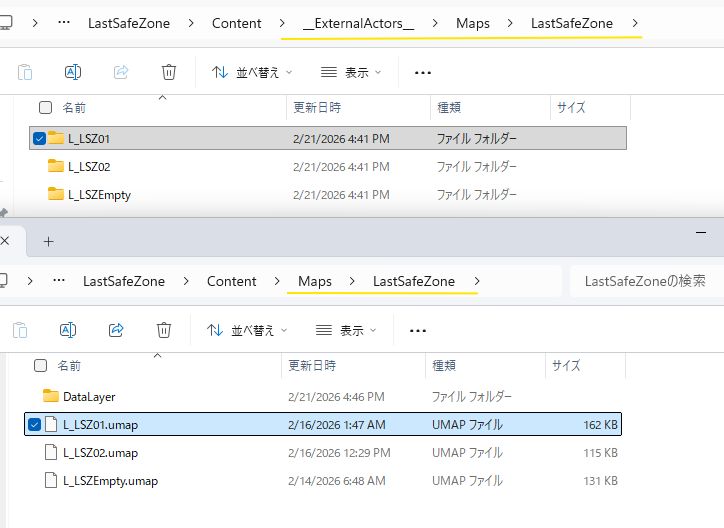
Task: Click the Paste icon in the upper window toolbar
Action: coord(25,72)
